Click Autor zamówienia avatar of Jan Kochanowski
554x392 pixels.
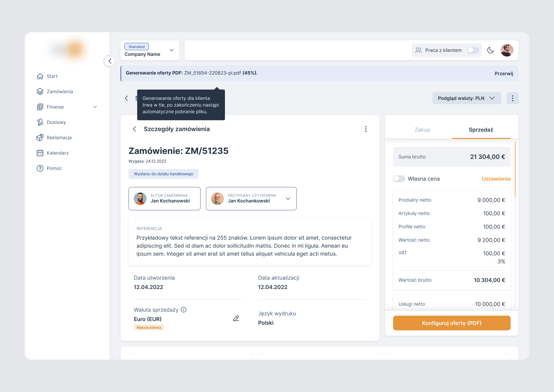(140, 199)
